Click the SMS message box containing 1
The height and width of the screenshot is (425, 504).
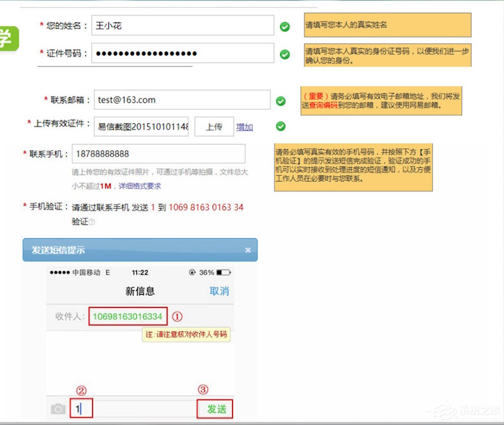coord(82,408)
